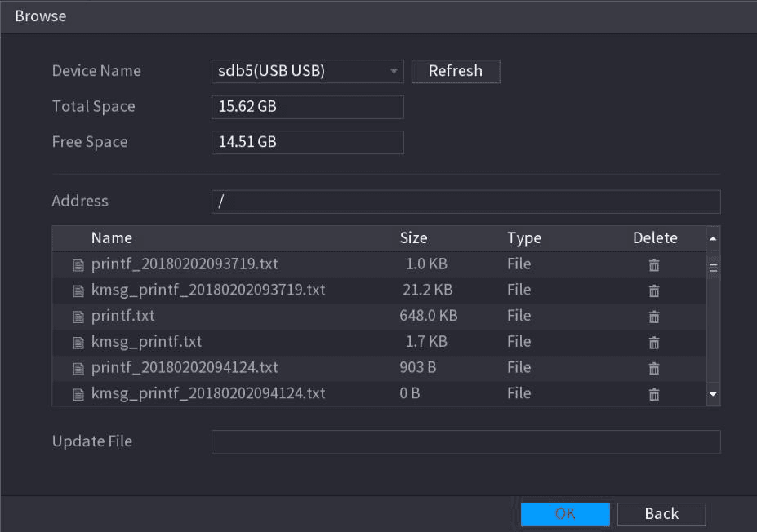Click the Address path field
Image resolution: width=757 pixels, height=532 pixels.
[466, 202]
